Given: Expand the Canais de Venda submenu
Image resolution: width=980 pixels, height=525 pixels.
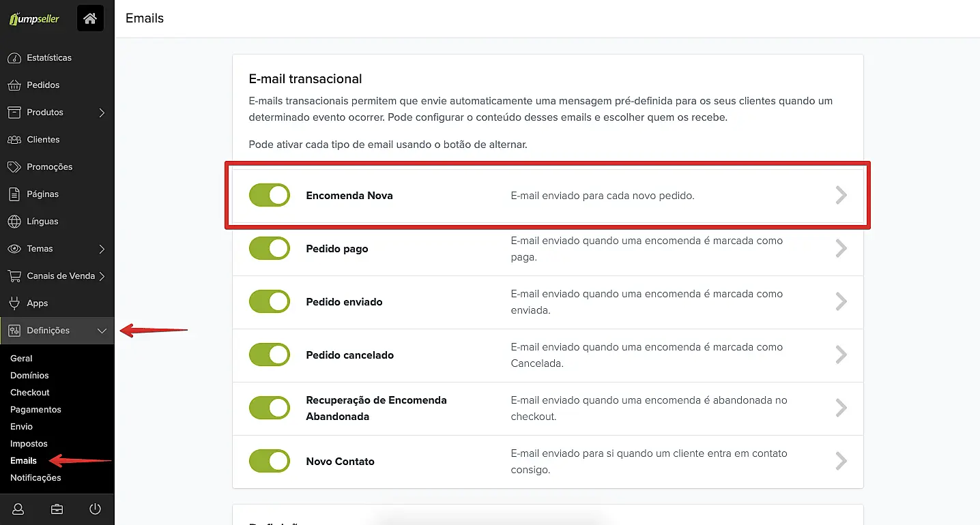Looking at the screenshot, I should point(102,276).
